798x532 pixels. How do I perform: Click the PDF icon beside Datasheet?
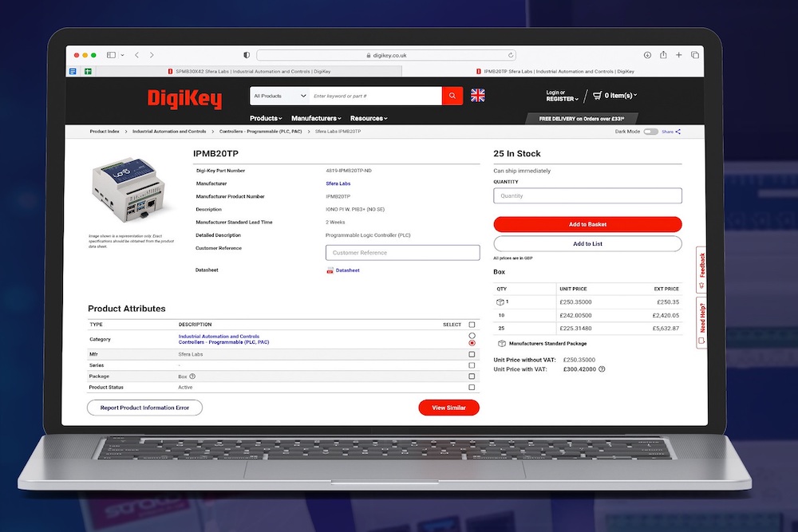[x=330, y=270]
